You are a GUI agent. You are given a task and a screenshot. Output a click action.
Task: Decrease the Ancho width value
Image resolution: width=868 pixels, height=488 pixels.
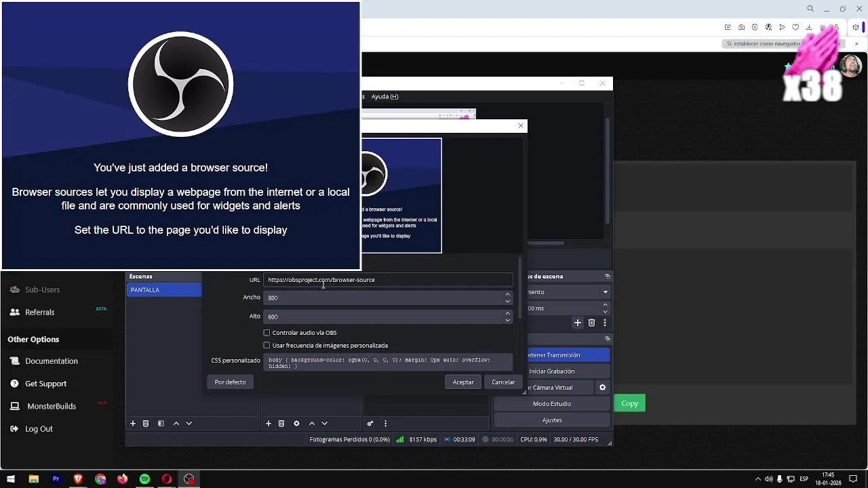point(507,301)
